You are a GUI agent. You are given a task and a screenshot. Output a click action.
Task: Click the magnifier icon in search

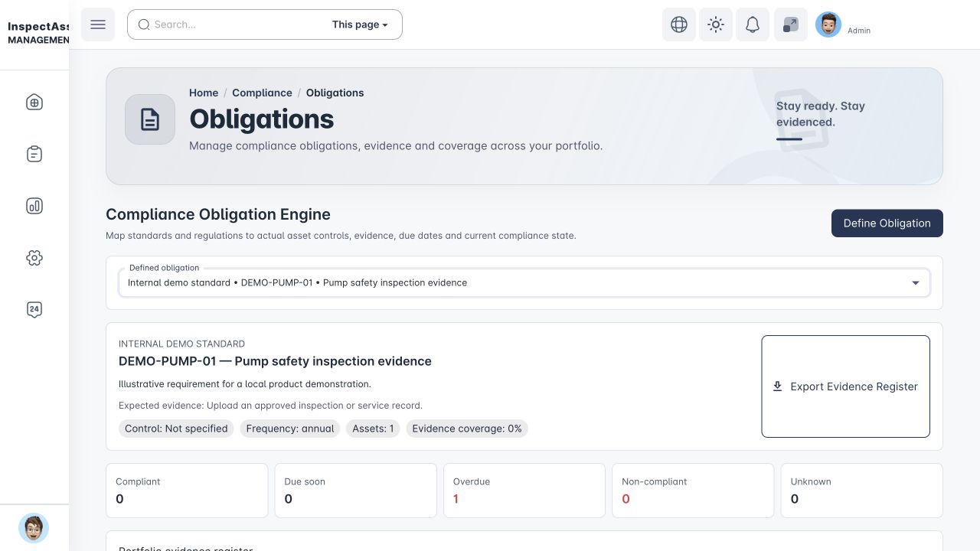pos(144,24)
